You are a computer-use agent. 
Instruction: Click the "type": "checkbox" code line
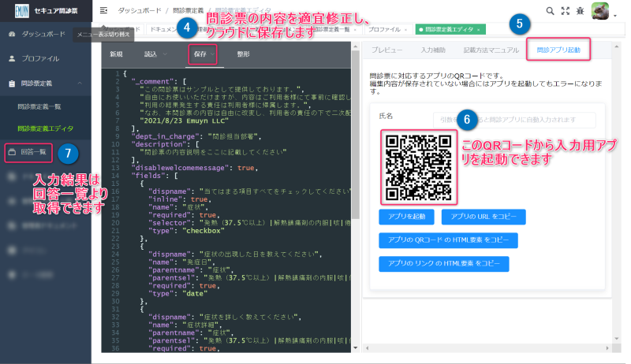[186, 231]
